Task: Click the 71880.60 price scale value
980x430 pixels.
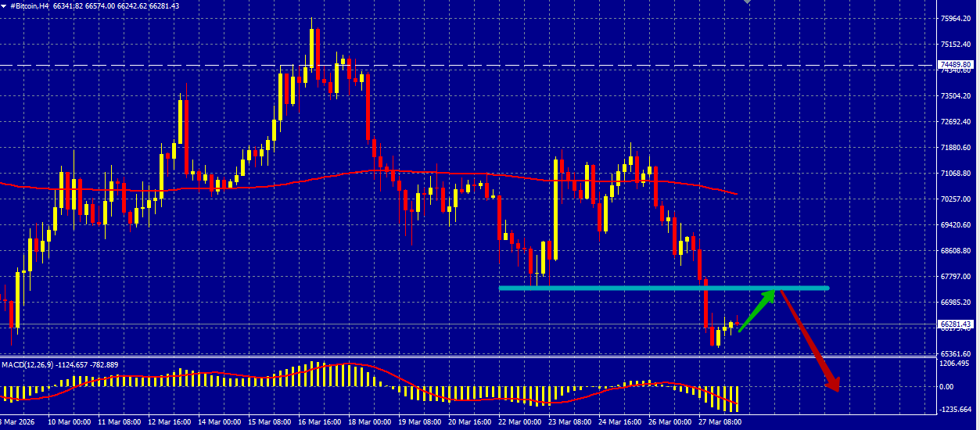Action: [956, 148]
